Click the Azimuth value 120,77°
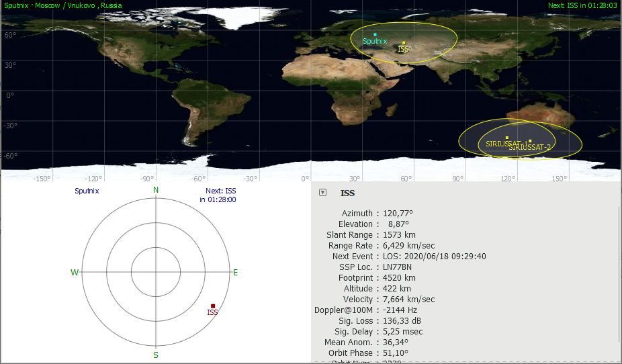622x364 pixels. coord(398,214)
